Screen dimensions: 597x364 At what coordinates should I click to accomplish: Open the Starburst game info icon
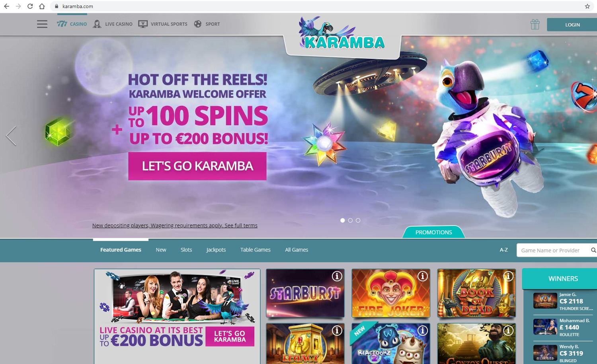(x=337, y=276)
